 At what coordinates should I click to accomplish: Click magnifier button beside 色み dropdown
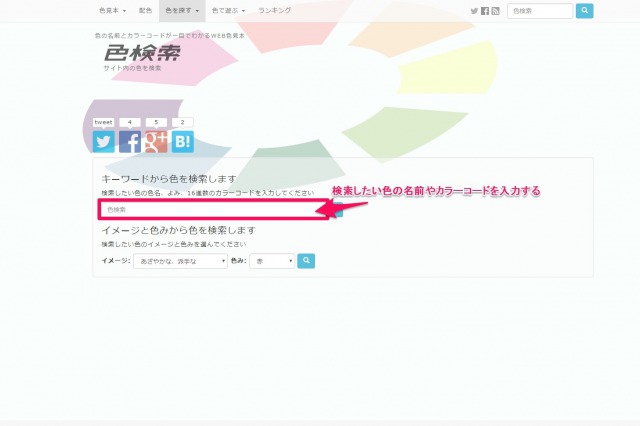pos(307,261)
